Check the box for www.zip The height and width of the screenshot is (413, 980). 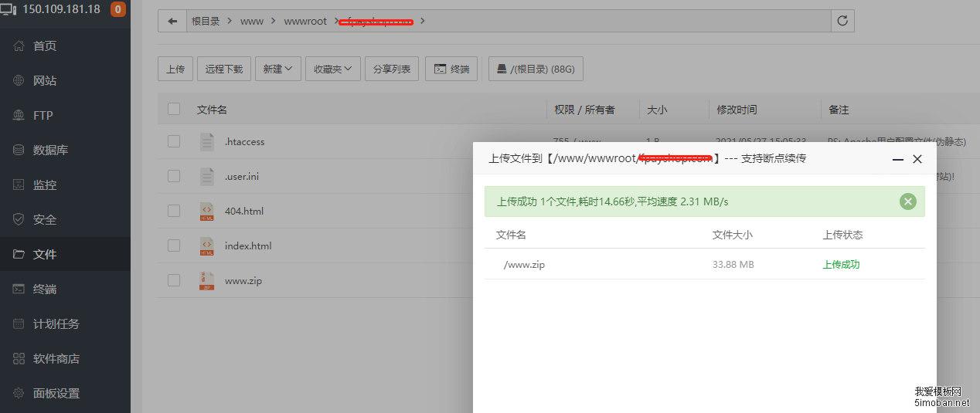[174, 280]
